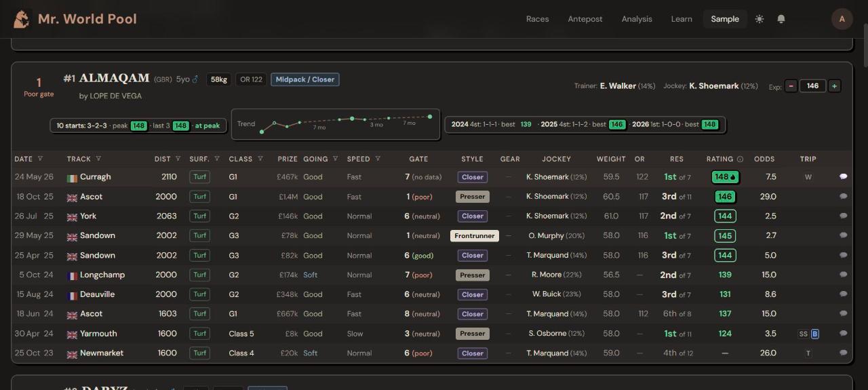The height and width of the screenshot is (390, 868).
Task: Click the male gender symbol next to 5yo
Action: [x=195, y=79]
